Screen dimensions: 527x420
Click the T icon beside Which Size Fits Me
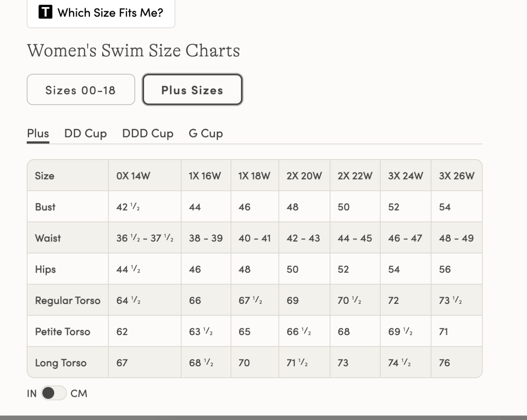pyautogui.click(x=45, y=12)
